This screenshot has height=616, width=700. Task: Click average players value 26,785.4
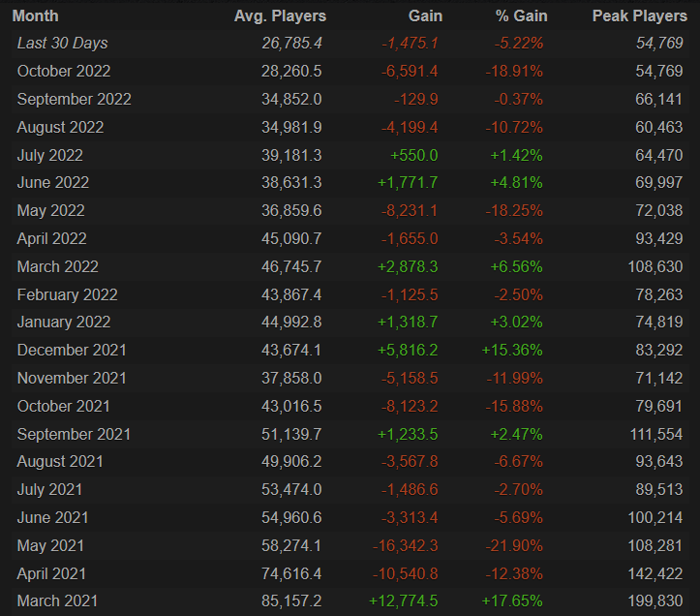292,44
